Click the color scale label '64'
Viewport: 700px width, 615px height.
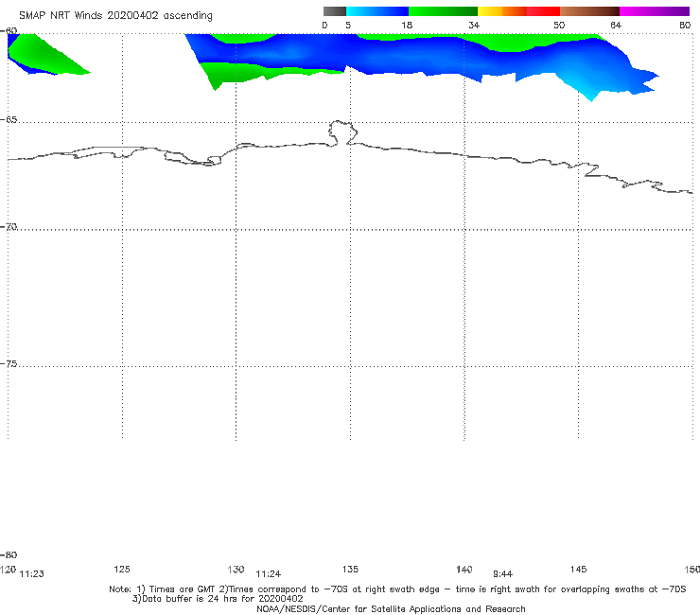pos(616,25)
